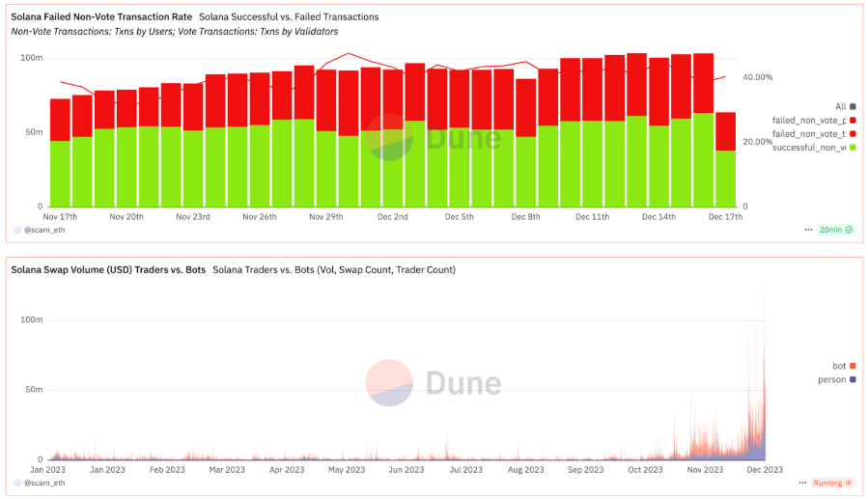Toggle the bot series in swap volume legend

pos(844,366)
